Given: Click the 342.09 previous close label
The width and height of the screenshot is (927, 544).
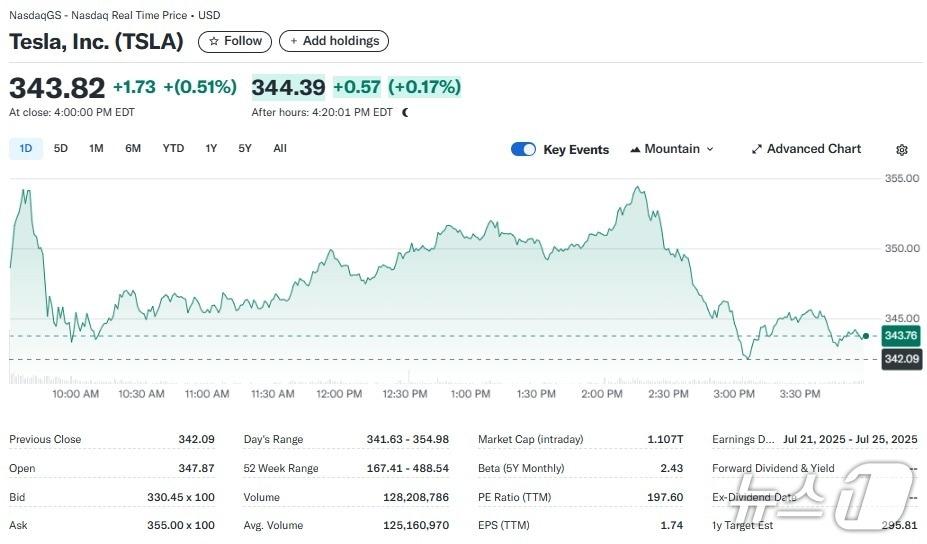Looking at the screenshot, I should pyautogui.click(x=901, y=359).
